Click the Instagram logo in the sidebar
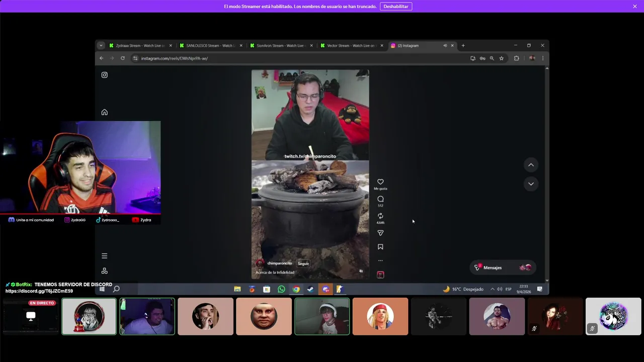 [x=104, y=75]
